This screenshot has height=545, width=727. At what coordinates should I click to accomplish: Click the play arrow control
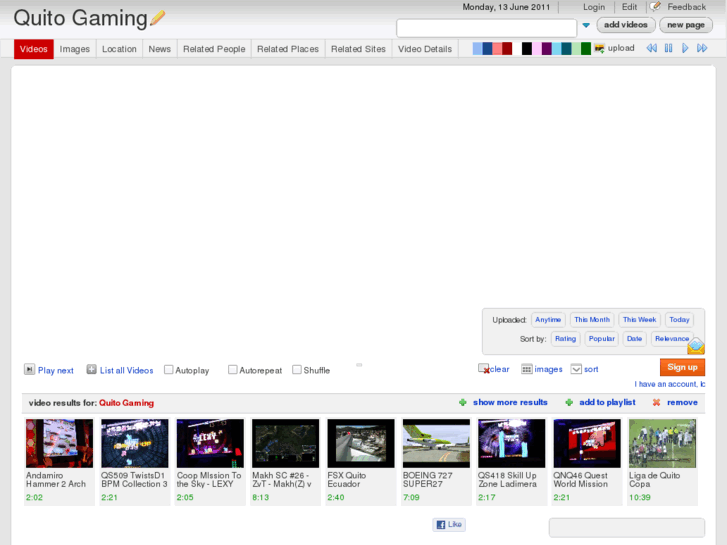click(685, 48)
